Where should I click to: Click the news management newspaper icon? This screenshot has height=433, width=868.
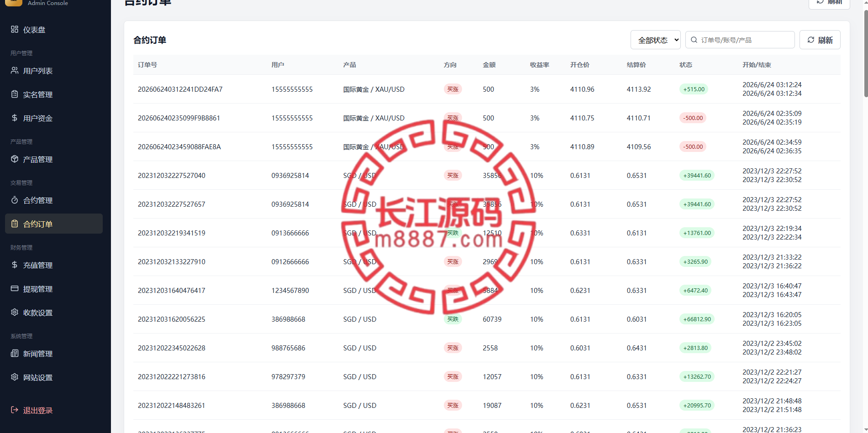click(15, 353)
